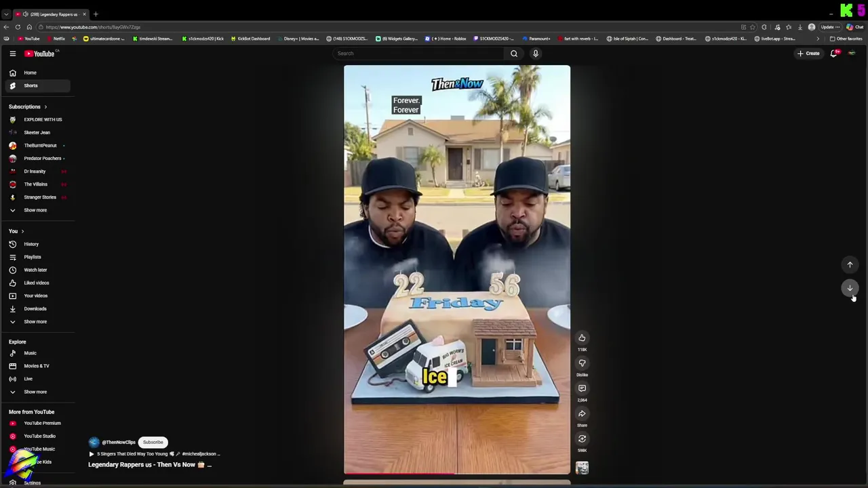Open the browser Update menu
This screenshot has height=488, width=868.
coord(830,27)
